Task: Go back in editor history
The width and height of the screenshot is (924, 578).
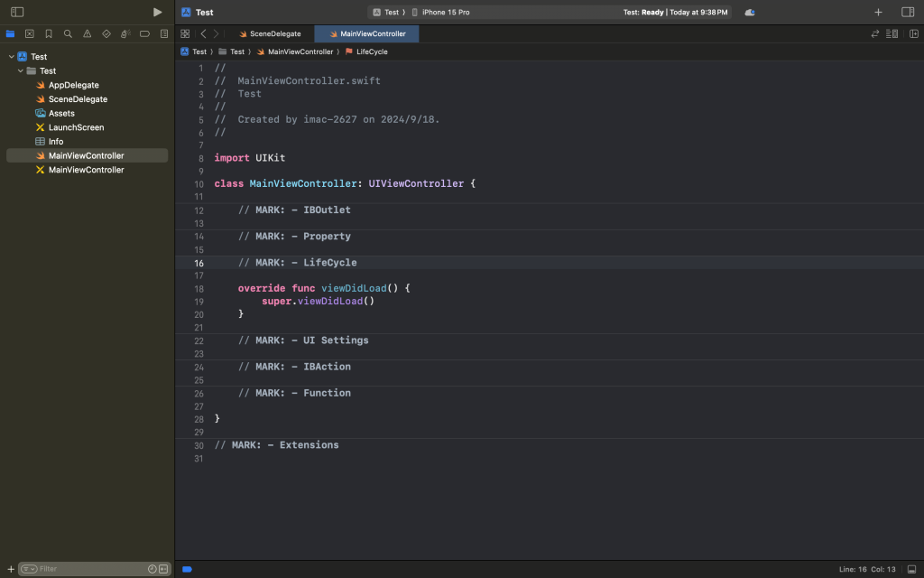Action: pos(203,33)
